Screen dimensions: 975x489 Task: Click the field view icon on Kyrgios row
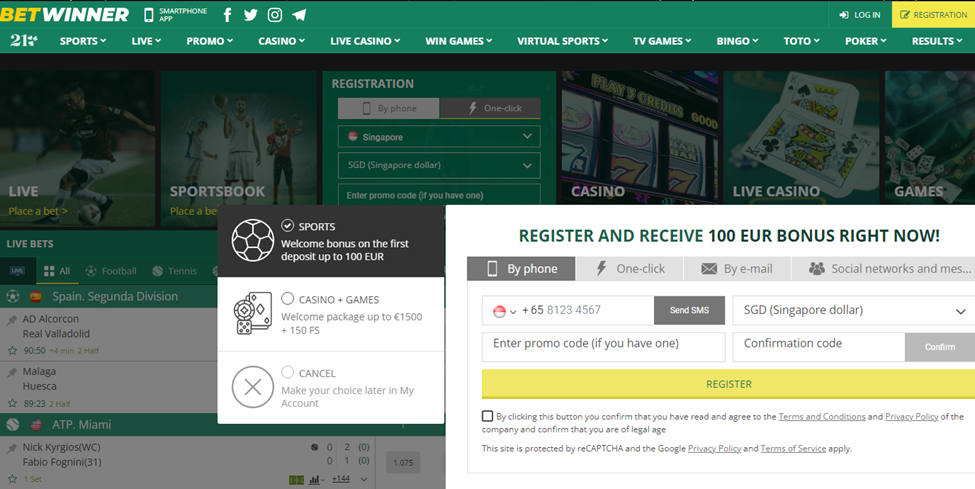297,480
